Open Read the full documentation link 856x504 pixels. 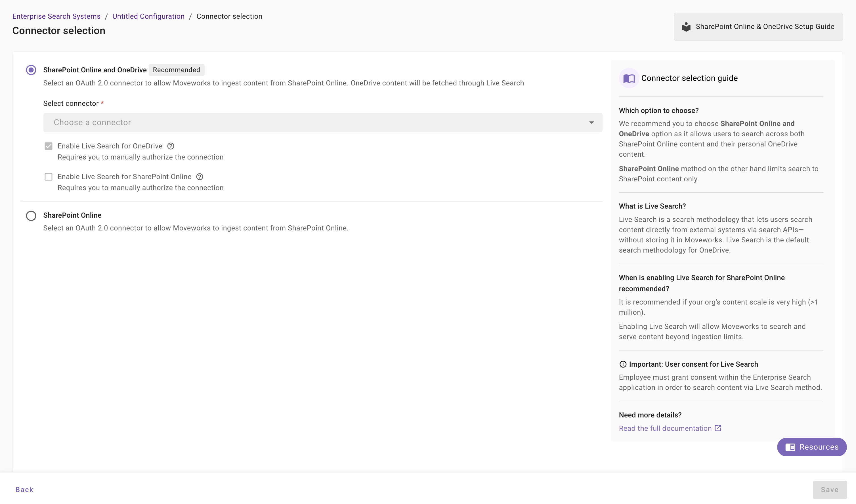pyautogui.click(x=665, y=428)
